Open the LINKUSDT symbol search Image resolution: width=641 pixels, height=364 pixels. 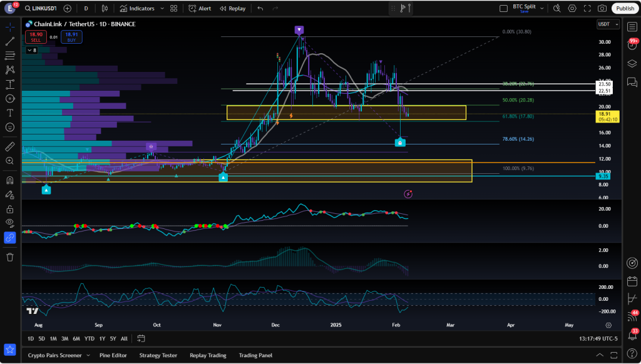pos(41,8)
